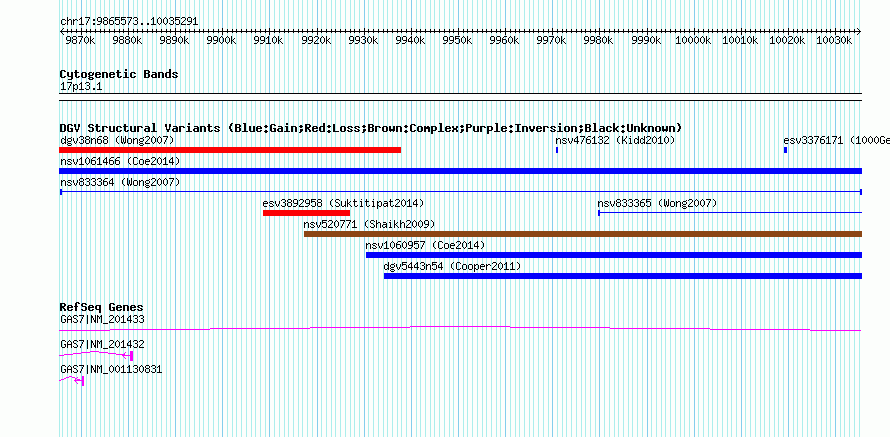Click the 9940k ruler tick label
The height and width of the screenshot is (437, 890).
[410, 41]
